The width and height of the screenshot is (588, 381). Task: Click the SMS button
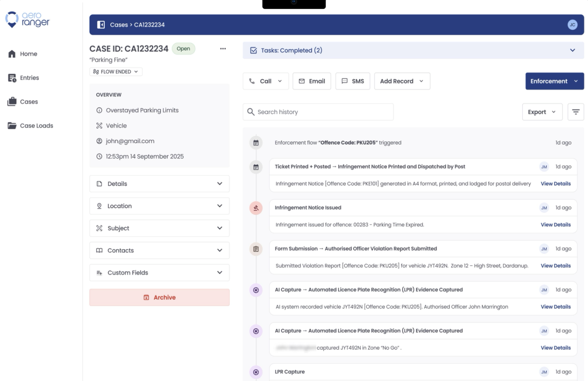(353, 81)
